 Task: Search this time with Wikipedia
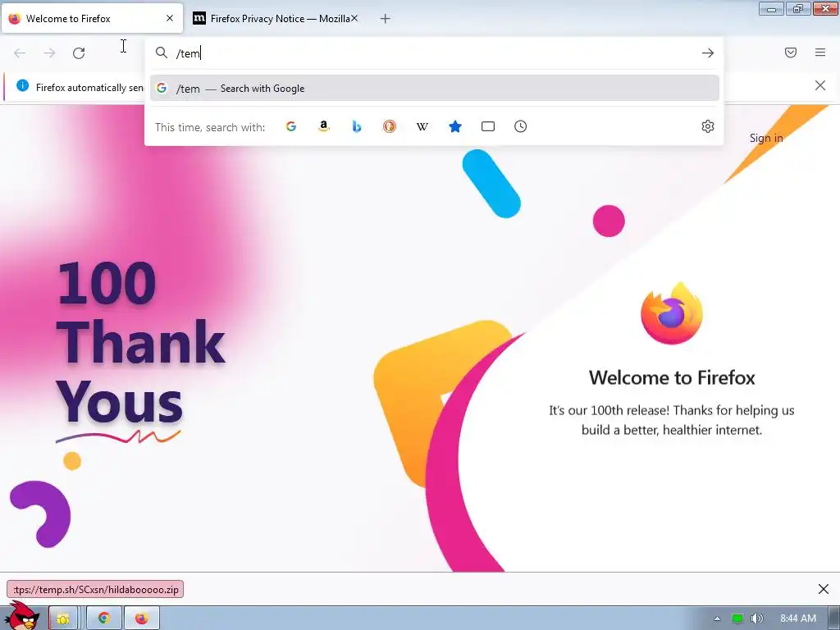422,126
